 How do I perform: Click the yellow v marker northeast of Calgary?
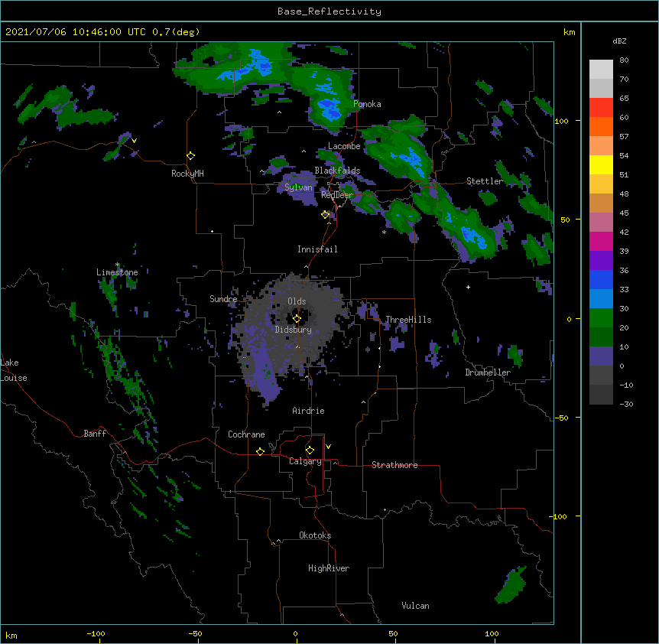328,447
